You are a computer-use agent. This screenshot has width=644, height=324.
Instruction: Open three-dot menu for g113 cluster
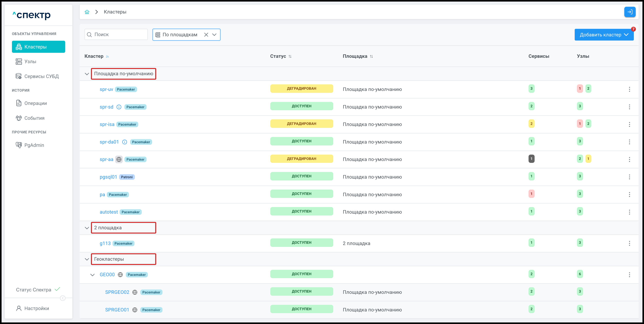[629, 243]
